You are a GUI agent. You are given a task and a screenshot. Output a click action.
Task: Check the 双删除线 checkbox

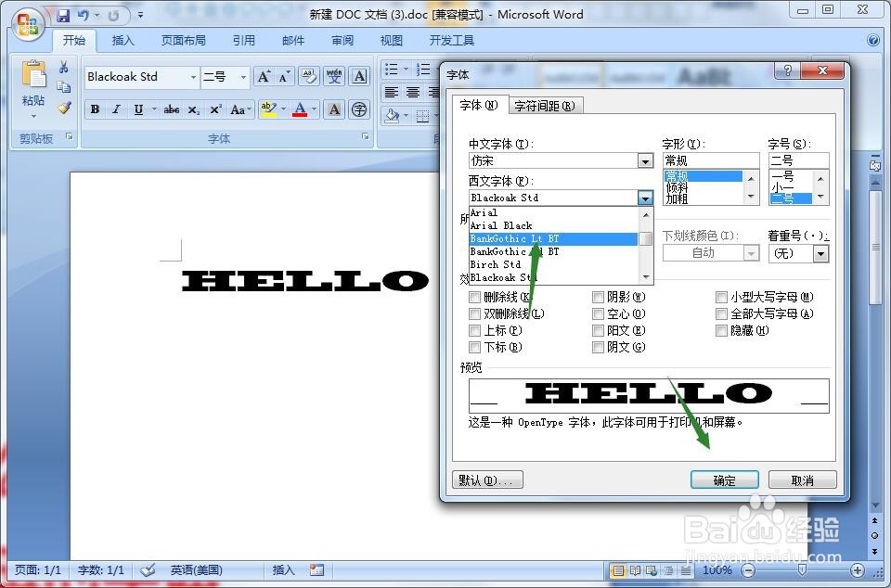tap(474, 313)
